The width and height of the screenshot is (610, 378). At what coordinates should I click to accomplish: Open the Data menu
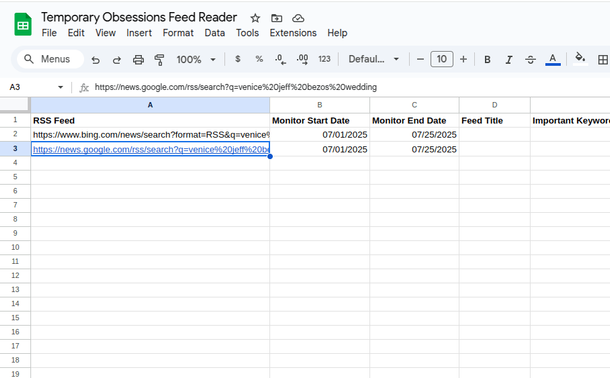point(215,33)
